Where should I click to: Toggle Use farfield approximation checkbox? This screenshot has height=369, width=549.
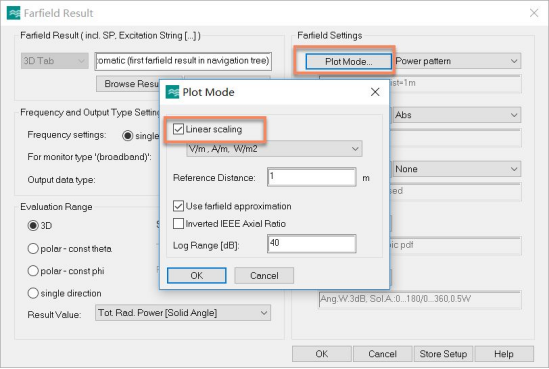point(178,206)
